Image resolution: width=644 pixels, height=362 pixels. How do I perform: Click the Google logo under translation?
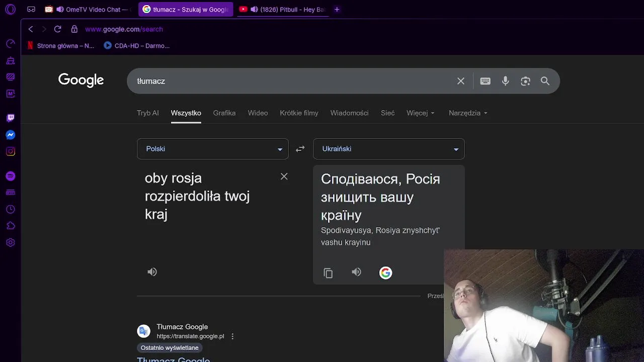(x=385, y=273)
